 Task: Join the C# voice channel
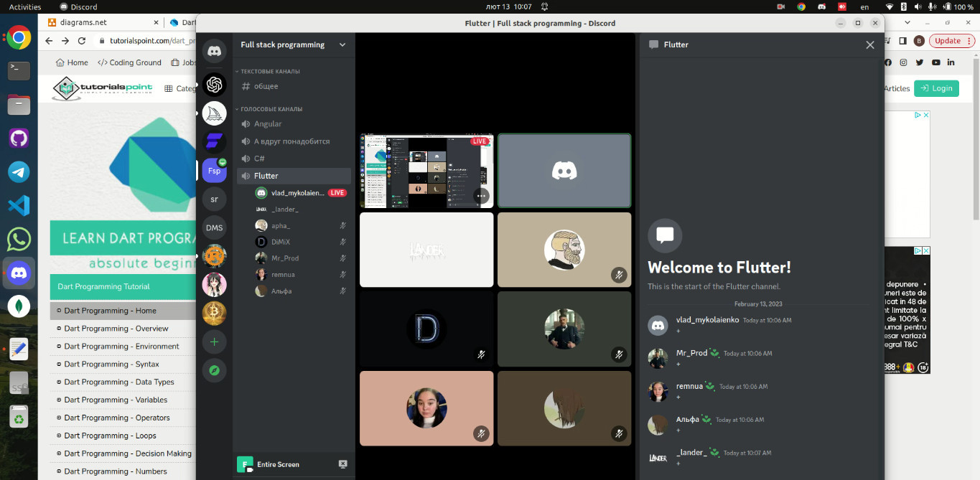tap(294, 159)
